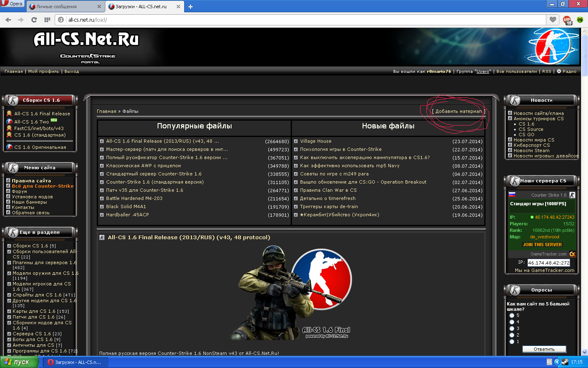
Task: Reload the page with refresh icon
Action: click(x=34, y=20)
